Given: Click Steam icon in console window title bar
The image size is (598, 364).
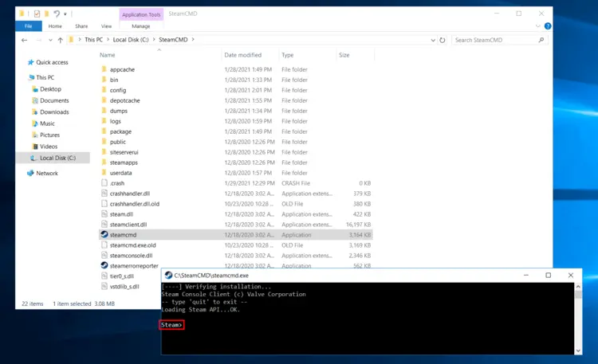Looking at the screenshot, I should point(168,275).
